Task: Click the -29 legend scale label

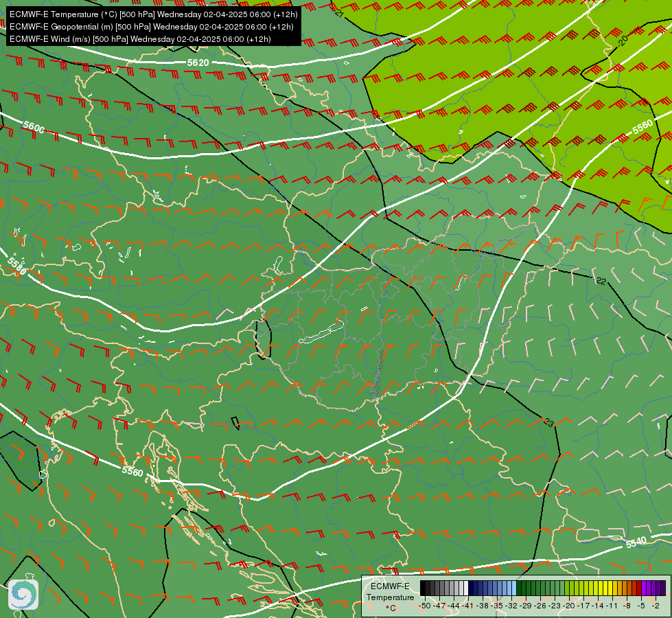Action: coord(525,606)
